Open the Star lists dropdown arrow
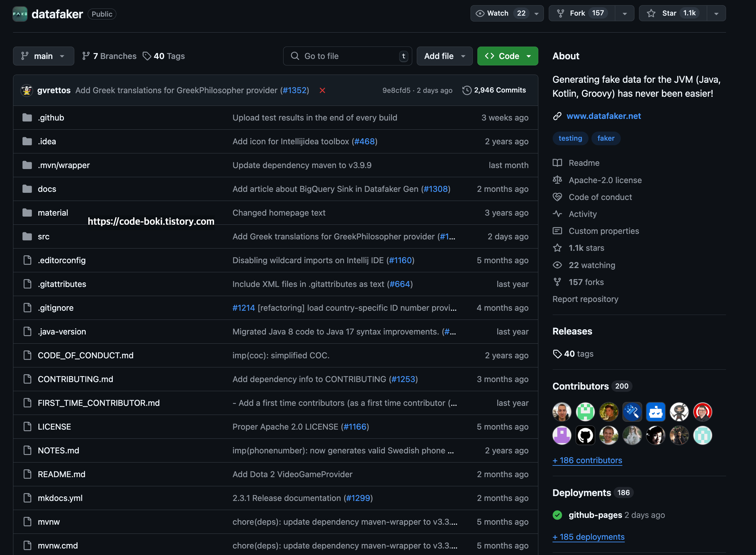The width and height of the screenshot is (756, 555). coord(716,13)
